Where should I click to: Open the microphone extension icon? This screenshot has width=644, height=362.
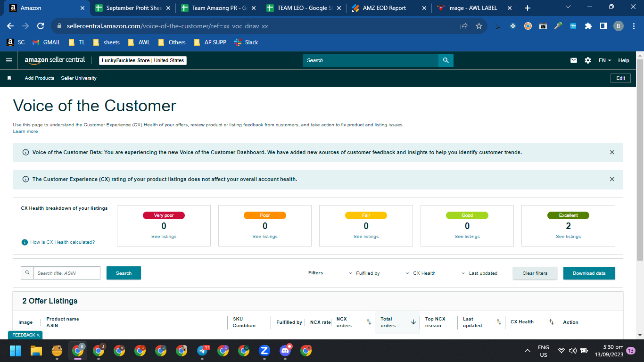[558, 26]
